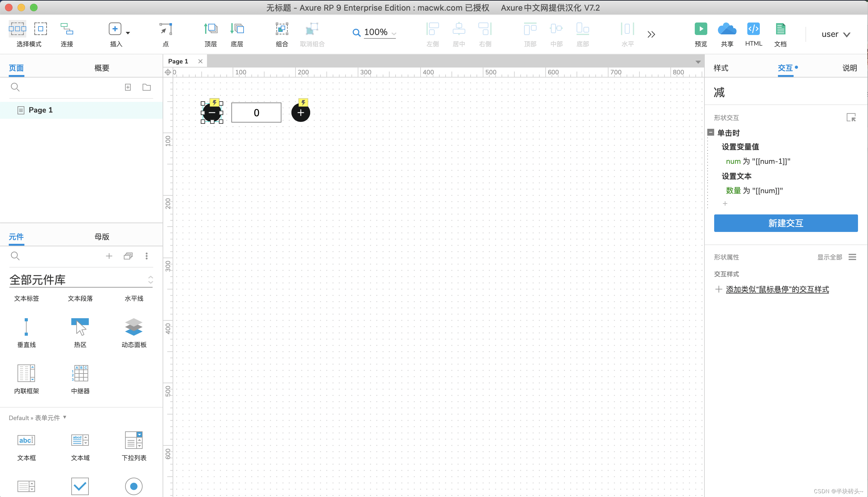This screenshot has height=497, width=868.
Task: Expand the Insert (插入) dropdown arrow
Action: click(x=128, y=33)
